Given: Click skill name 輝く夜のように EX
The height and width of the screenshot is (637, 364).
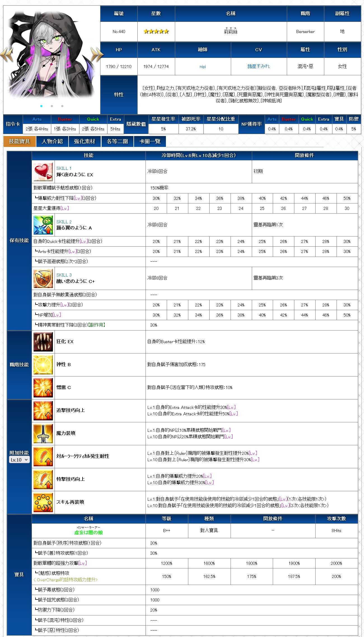Looking at the screenshot, I should (x=75, y=175).
